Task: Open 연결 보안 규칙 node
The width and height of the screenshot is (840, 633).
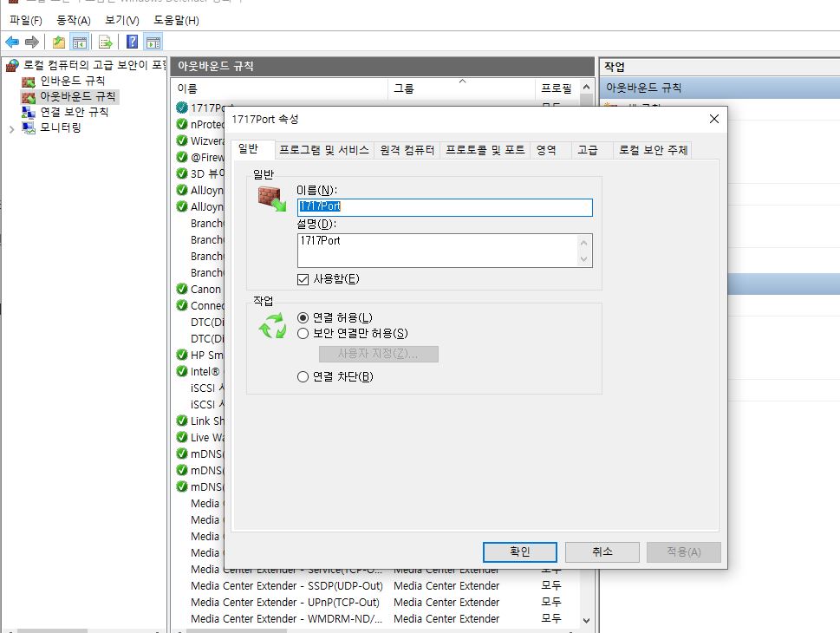Action: click(x=74, y=112)
